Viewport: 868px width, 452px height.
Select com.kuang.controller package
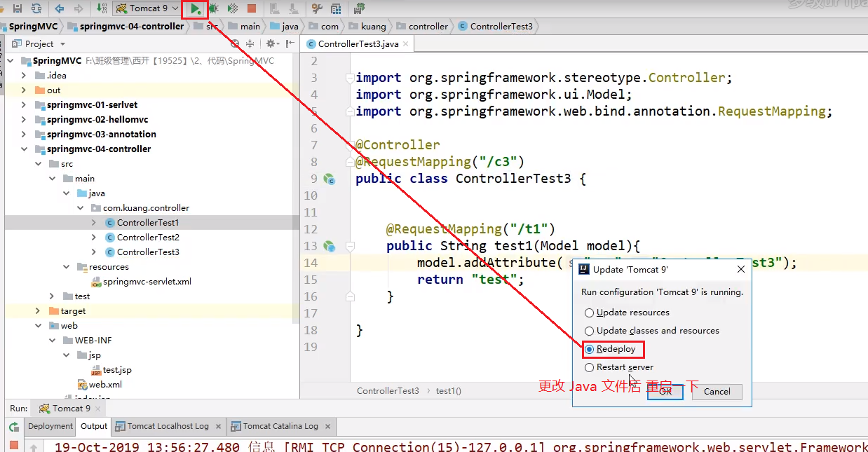pyautogui.click(x=140, y=207)
